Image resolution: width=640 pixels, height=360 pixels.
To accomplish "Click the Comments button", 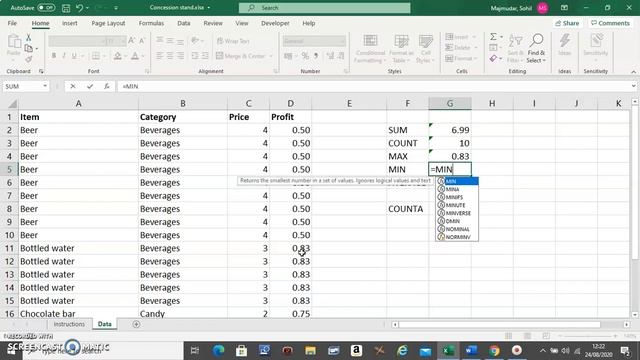I will point(610,23).
